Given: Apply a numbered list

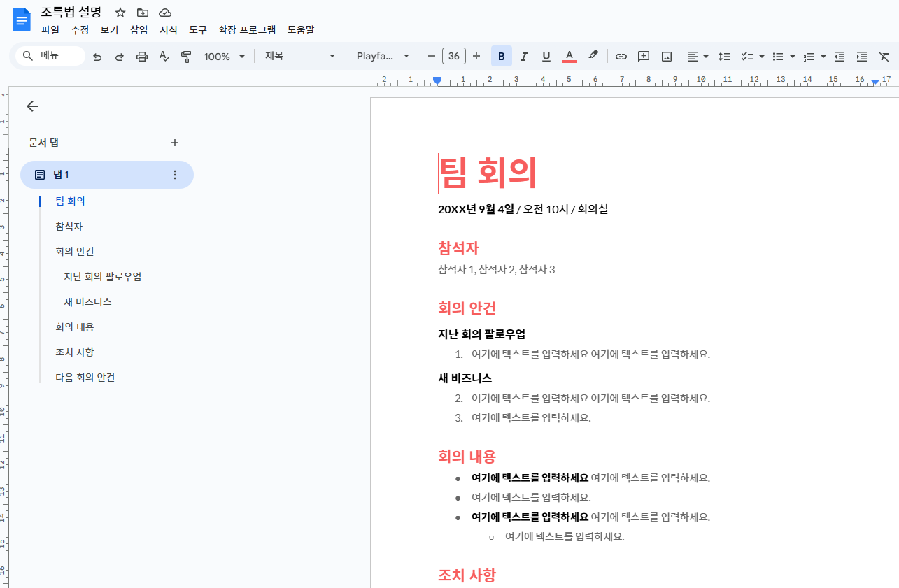Looking at the screenshot, I should point(809,57).
